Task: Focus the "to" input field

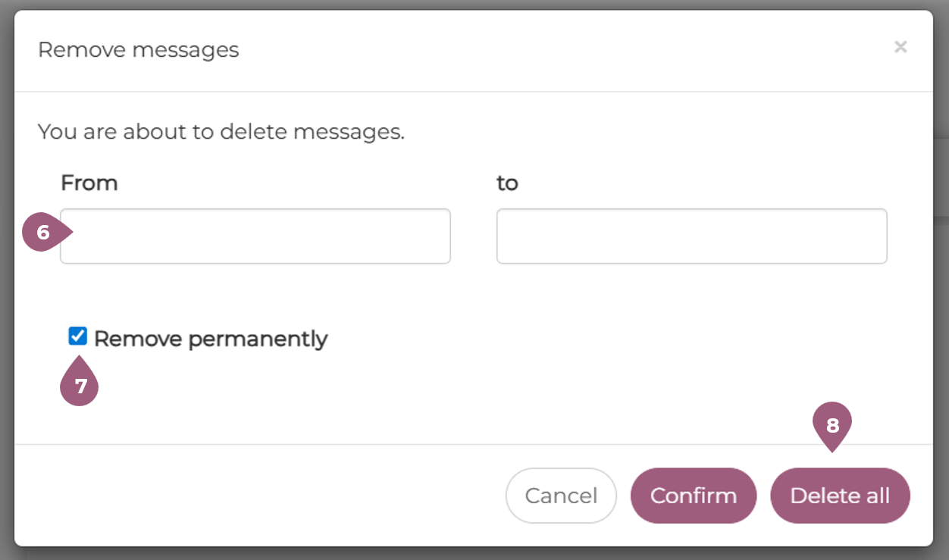Action: tap(691, 236)
